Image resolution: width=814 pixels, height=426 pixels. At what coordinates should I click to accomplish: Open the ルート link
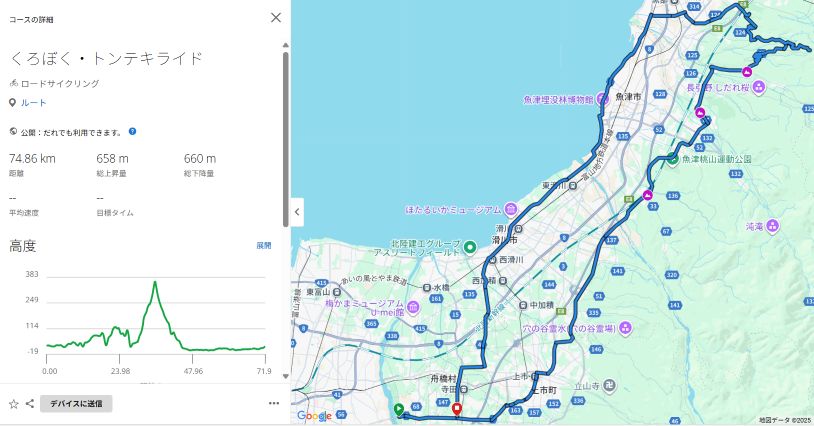coord(34,102)
